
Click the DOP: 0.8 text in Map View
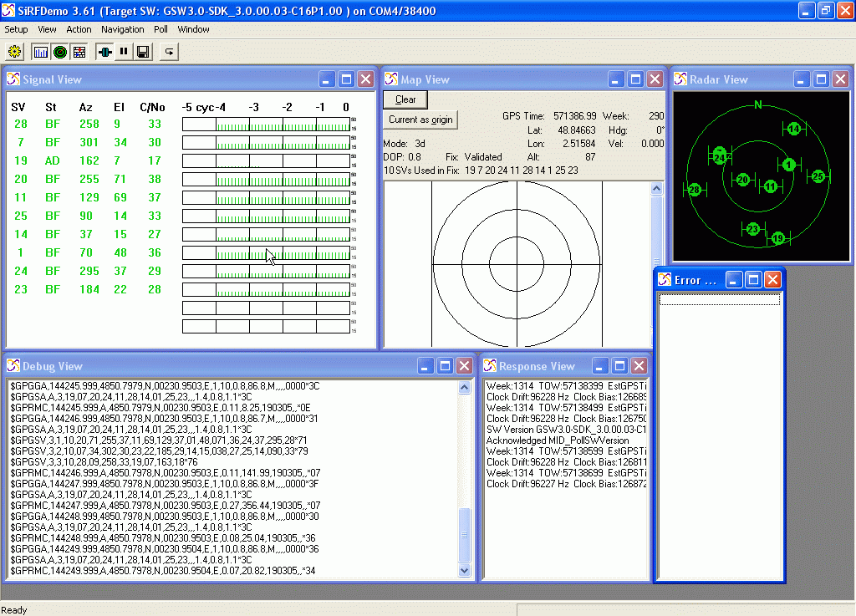pyautogui.click(x=402, y=157)
